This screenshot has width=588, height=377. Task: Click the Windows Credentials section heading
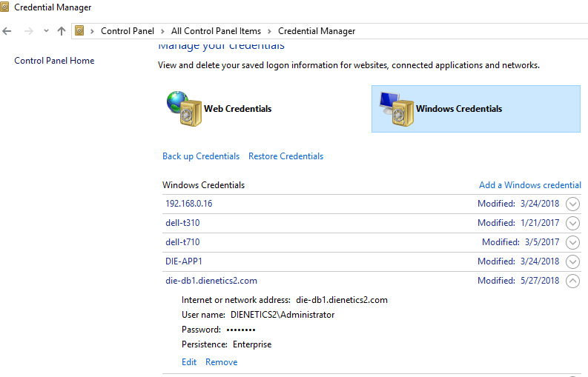(204, 185)
